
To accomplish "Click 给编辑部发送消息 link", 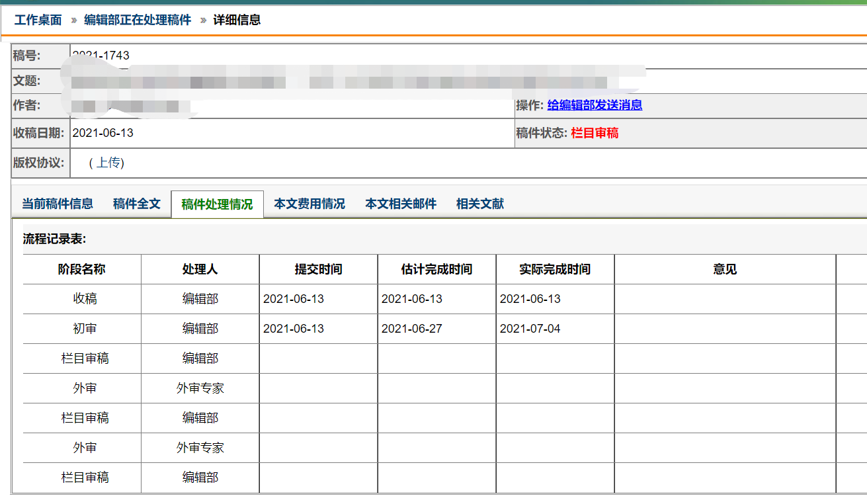I will (595, 105).
